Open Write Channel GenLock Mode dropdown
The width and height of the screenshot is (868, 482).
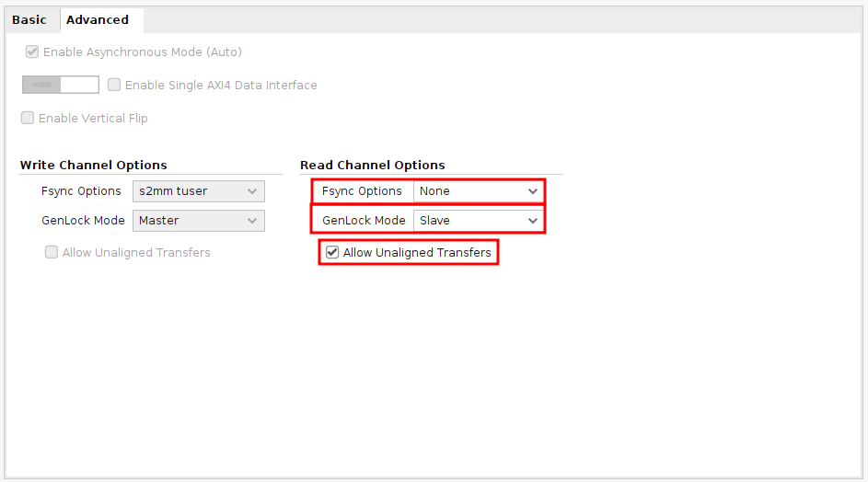click(199, 221)
